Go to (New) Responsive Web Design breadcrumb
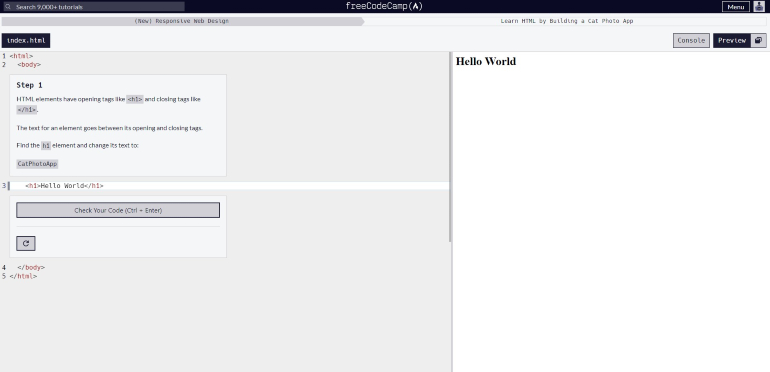This screenshot has width=770, height=372. point(182,21)
